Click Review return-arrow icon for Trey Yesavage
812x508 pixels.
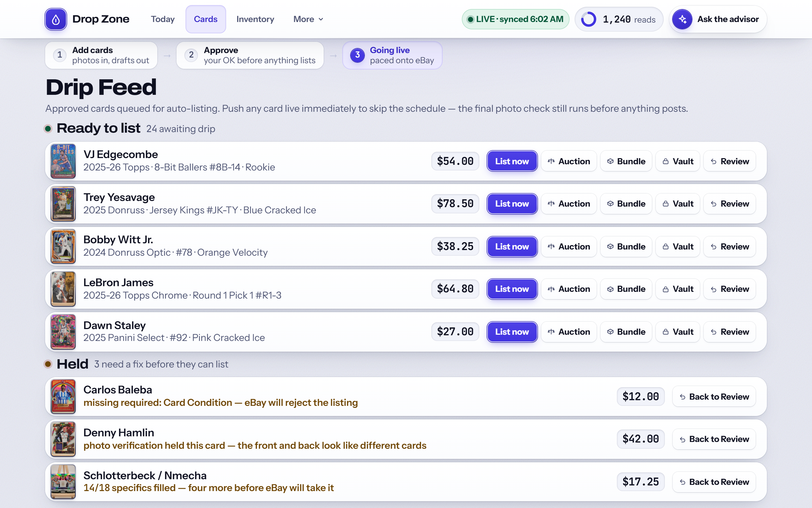(x=714, y=204)
